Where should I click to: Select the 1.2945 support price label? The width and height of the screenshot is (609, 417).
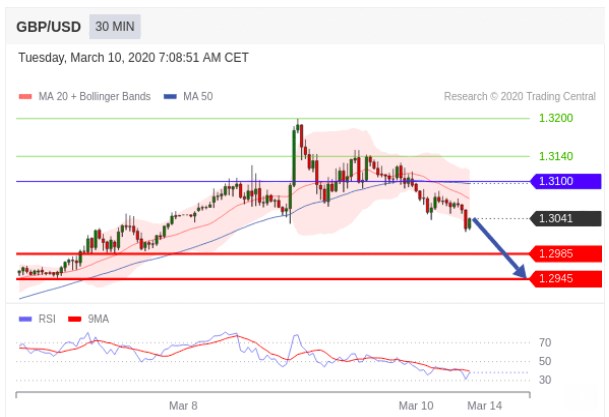point(566,279)
